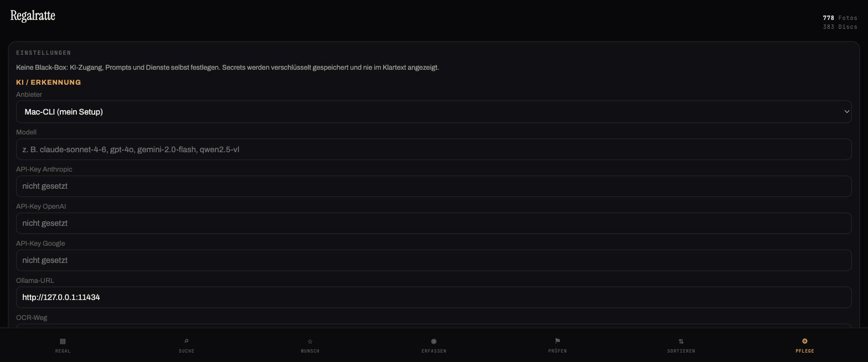Click the 778 Fotos counter
The width and height of the screenshot is (868, 362).
coord(840,18)
